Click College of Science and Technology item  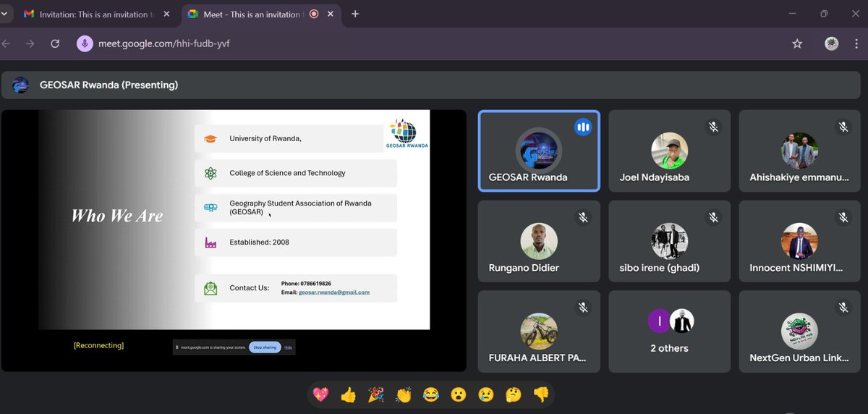coord(296,173)
